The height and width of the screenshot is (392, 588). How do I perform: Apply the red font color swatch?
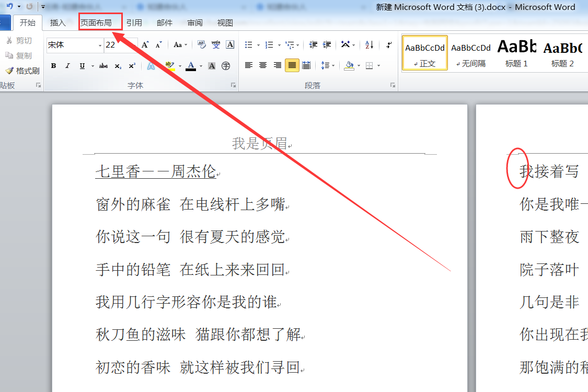click(x=190, y=66)
